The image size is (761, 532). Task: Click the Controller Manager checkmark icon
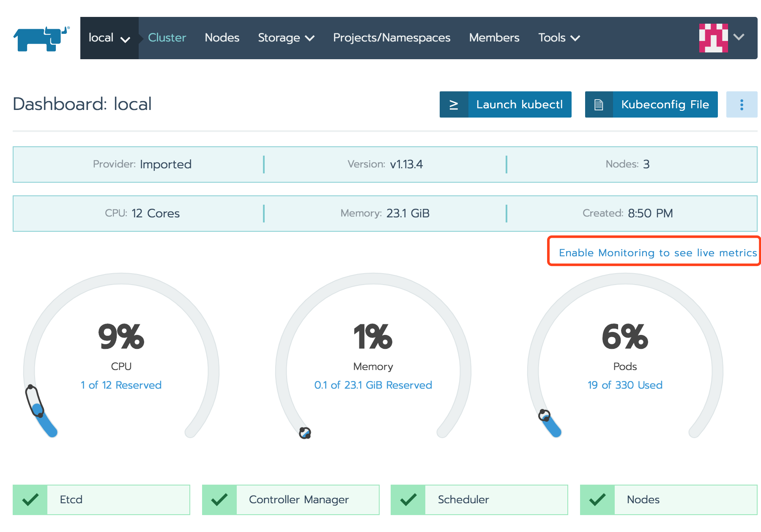pyautogui.click(x=219, y=500)
